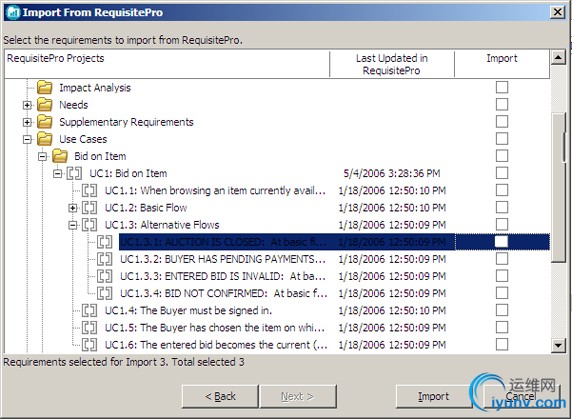Select UC1.5: The Buyer has chosen row
The image size is (572, 419).
point(214,328)
